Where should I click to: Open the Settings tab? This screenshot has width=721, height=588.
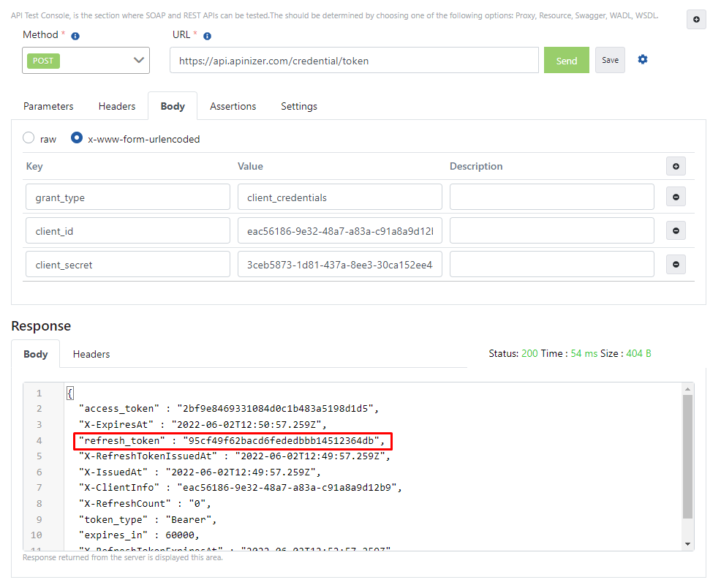[x=299, y=106]
